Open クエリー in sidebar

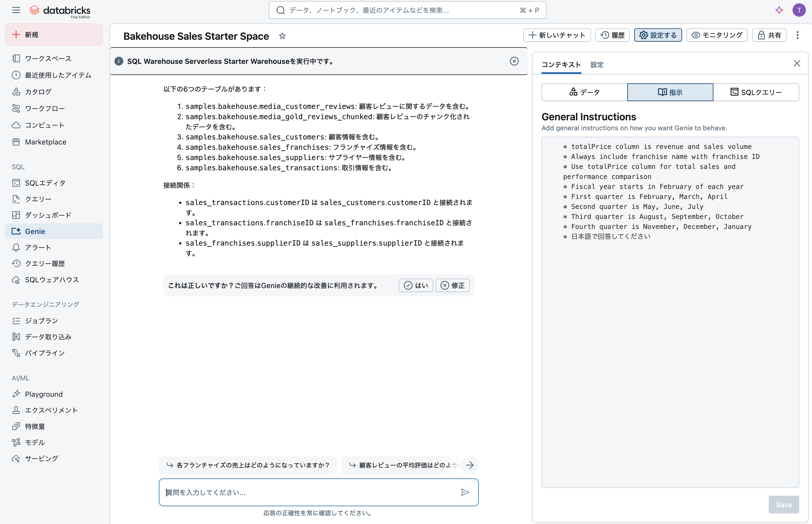coord(54,199)
